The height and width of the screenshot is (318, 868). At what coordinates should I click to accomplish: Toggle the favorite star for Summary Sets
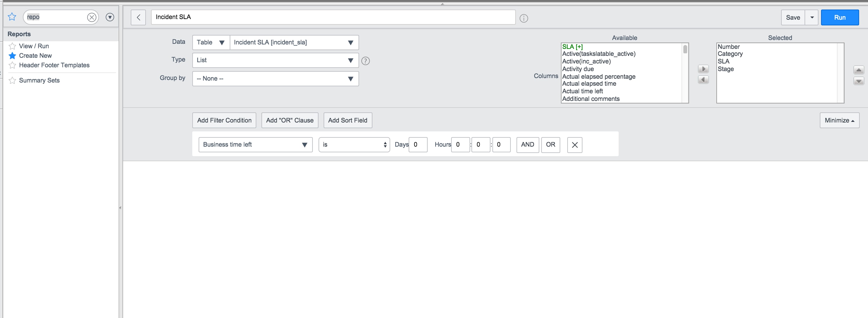(x=12, y=80)
